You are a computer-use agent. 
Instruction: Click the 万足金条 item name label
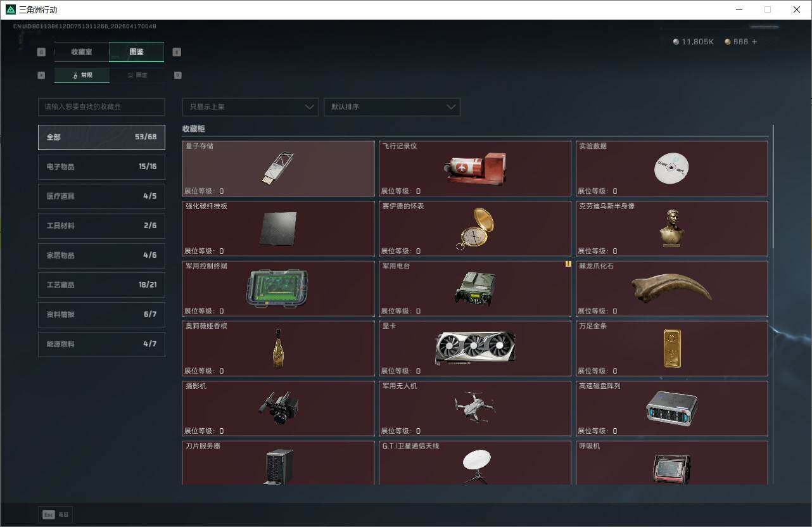[x=593, y=326]
